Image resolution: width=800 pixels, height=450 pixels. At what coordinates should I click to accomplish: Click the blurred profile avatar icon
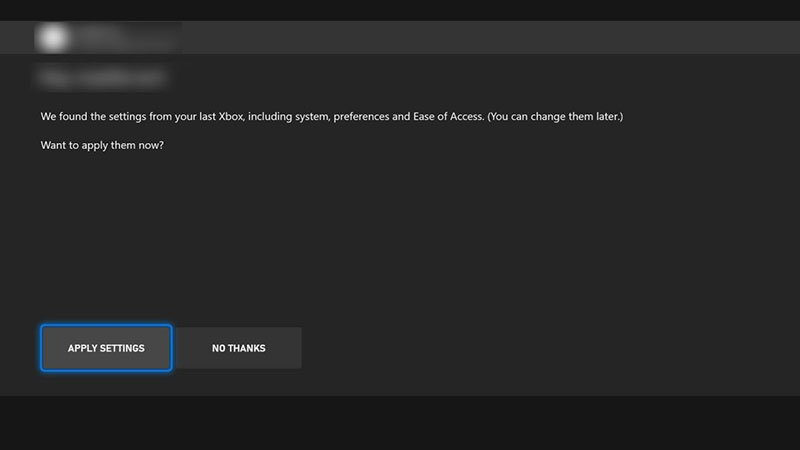pos(53,37)
